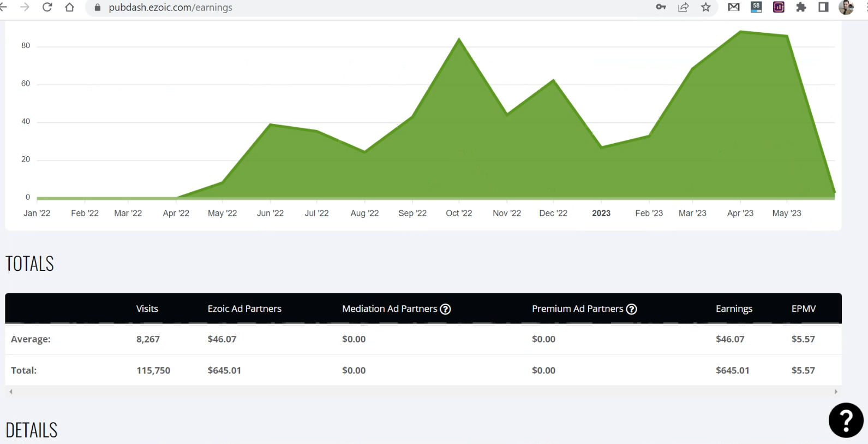Viewport: 868px width, 444px height.
Task: Select the Ezoic Ad Partners column header
Action: pos(244,309)
